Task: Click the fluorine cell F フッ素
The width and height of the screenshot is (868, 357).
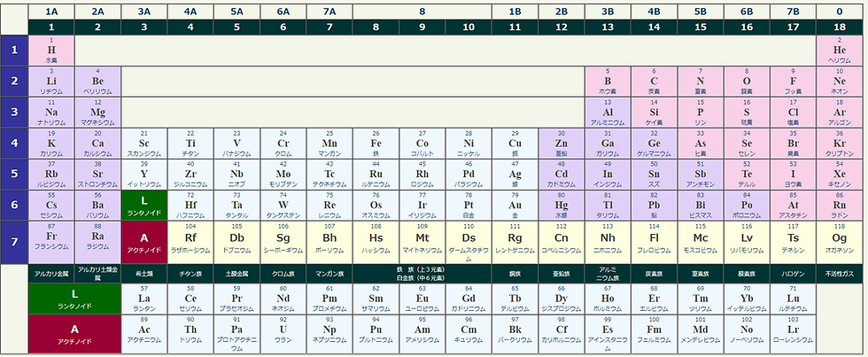Action: pos(793,81)
